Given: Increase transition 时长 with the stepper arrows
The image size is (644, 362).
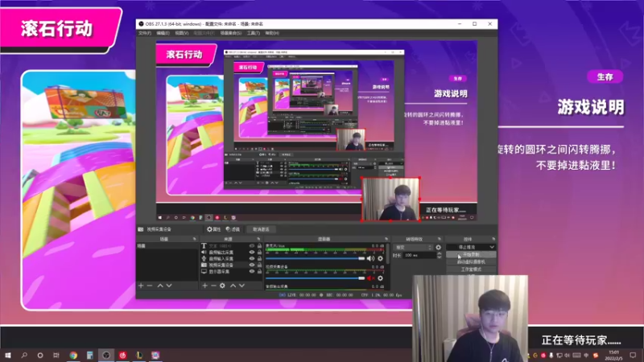Looking at the screenshot, I should click(439, 253).
